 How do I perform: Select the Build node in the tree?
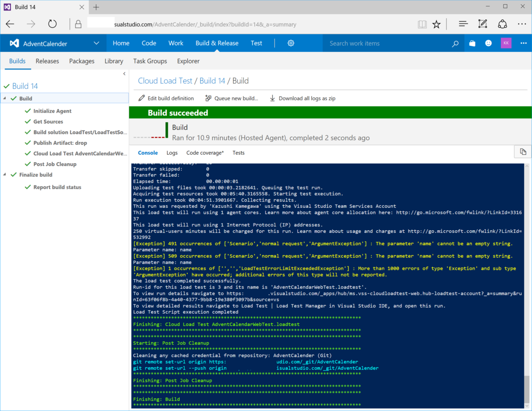point(64,98)
